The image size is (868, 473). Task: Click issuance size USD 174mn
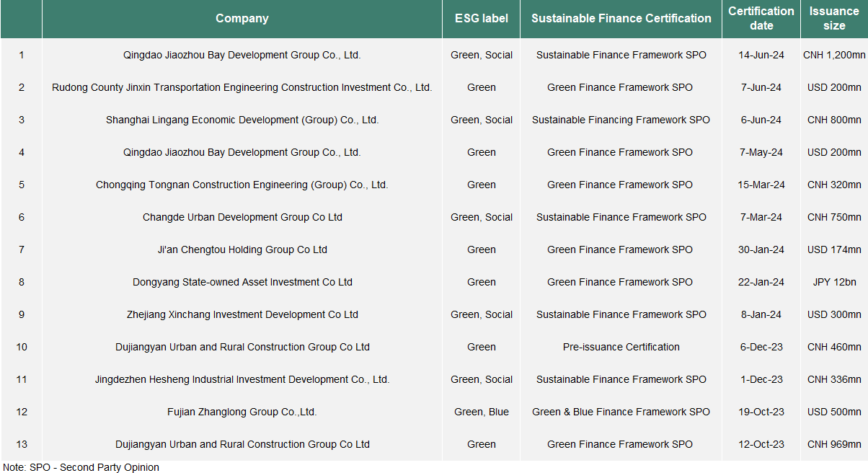[x=834, y=249]
